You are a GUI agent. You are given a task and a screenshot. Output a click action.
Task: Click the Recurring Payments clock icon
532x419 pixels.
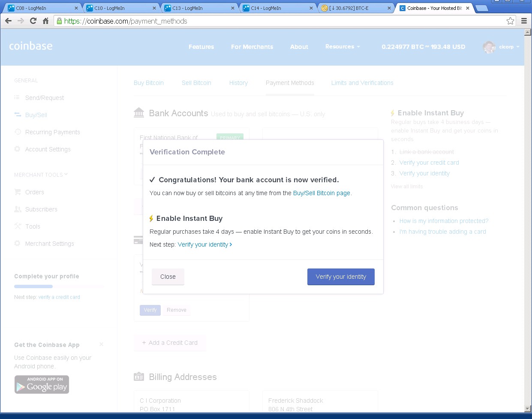point(18,132)
